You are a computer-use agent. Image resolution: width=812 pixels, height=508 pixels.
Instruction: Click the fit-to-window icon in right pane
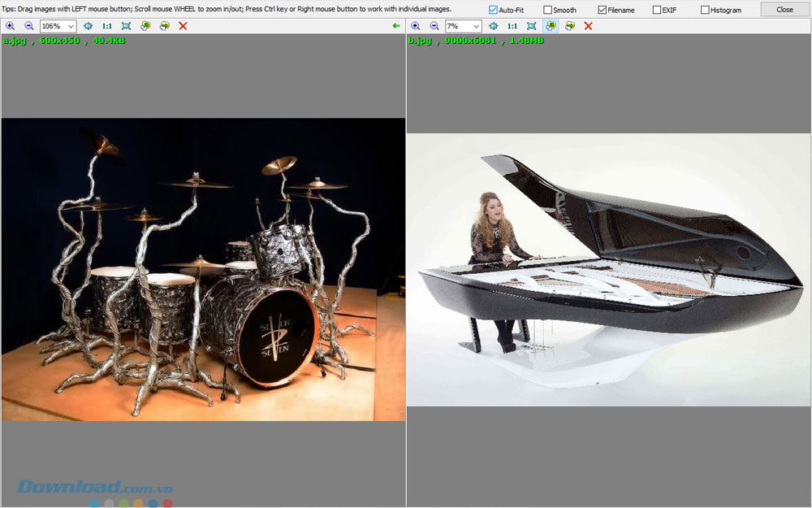point(532,26)
